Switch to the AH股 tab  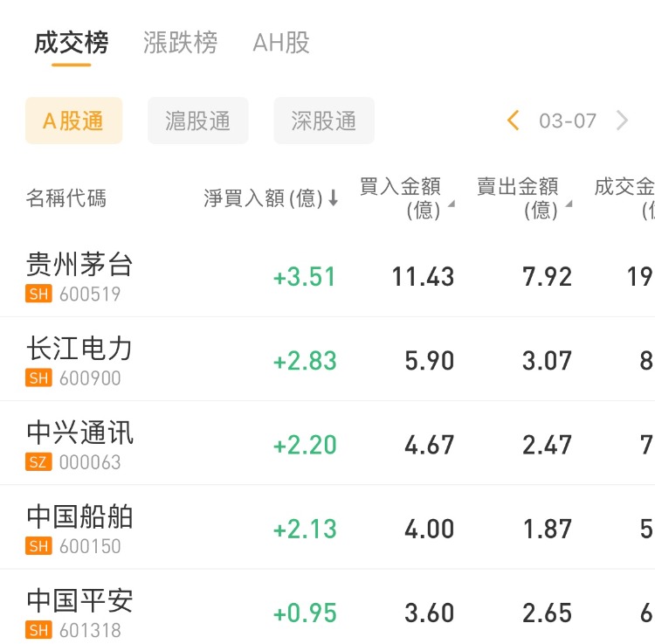point(281,43)
